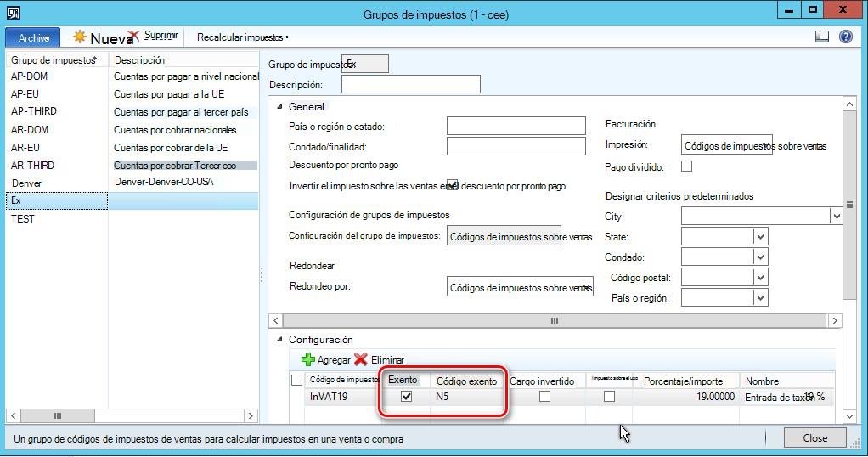Image resolution: width=868 pixels, height=457 pixels.
Task: Collapse the Configuración section
Action: [x=279, y=339]
